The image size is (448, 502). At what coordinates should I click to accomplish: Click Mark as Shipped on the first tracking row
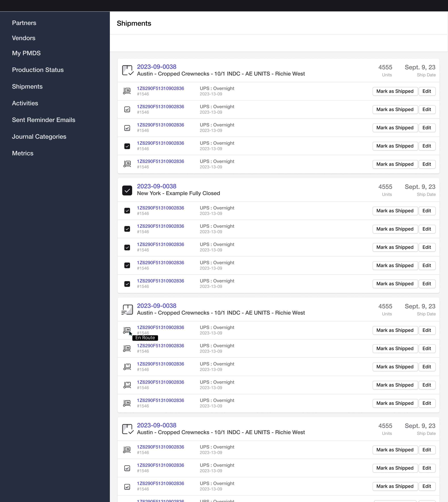(x=395, y=91)
